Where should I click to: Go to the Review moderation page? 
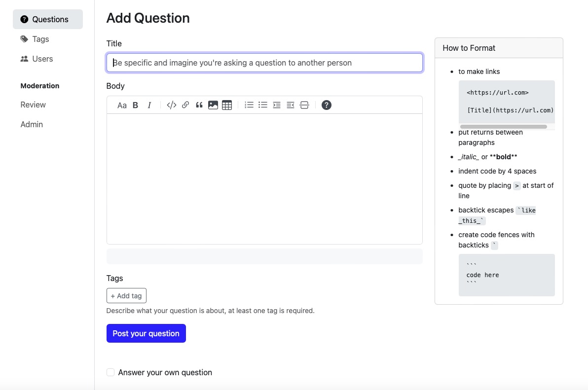click(x=33, y=105)
